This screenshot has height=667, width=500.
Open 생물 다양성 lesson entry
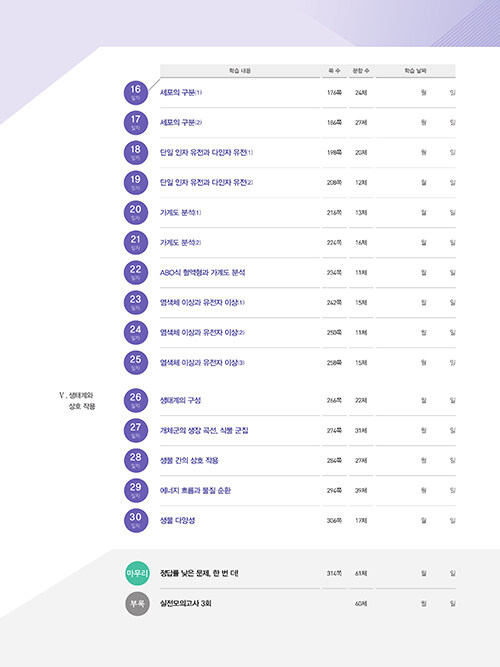tap(177, 520)
